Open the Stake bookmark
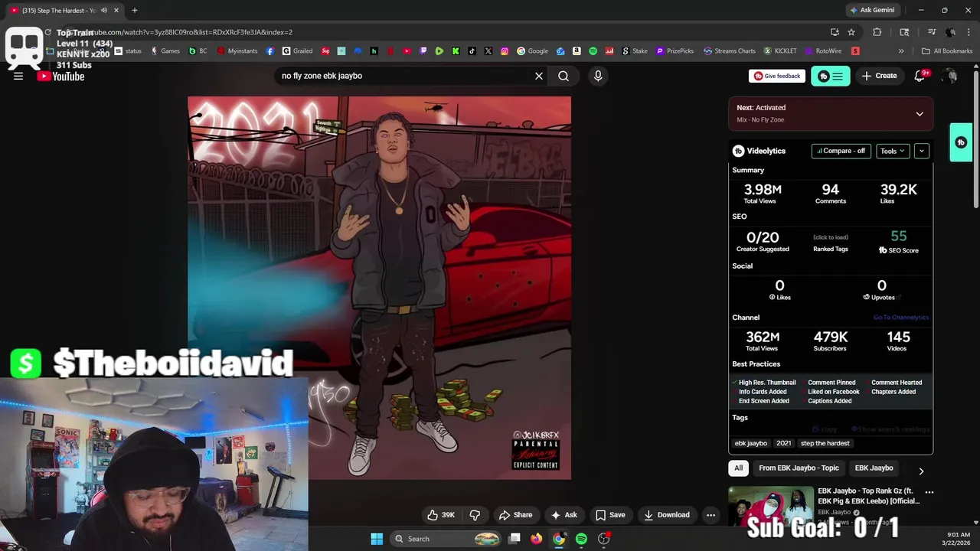 [634, 51]
